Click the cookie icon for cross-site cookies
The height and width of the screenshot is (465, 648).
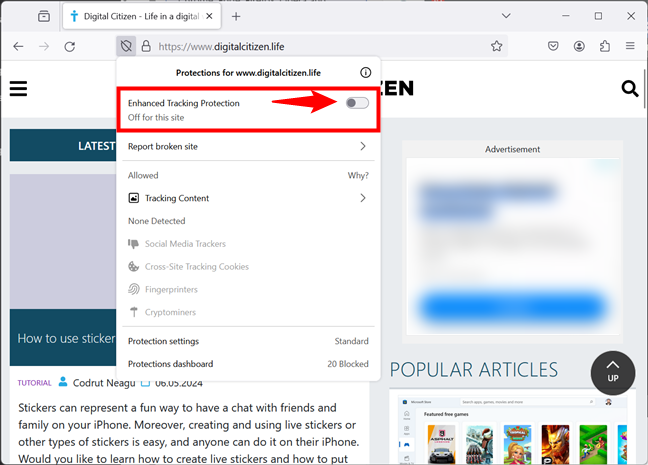pos(133,267)
